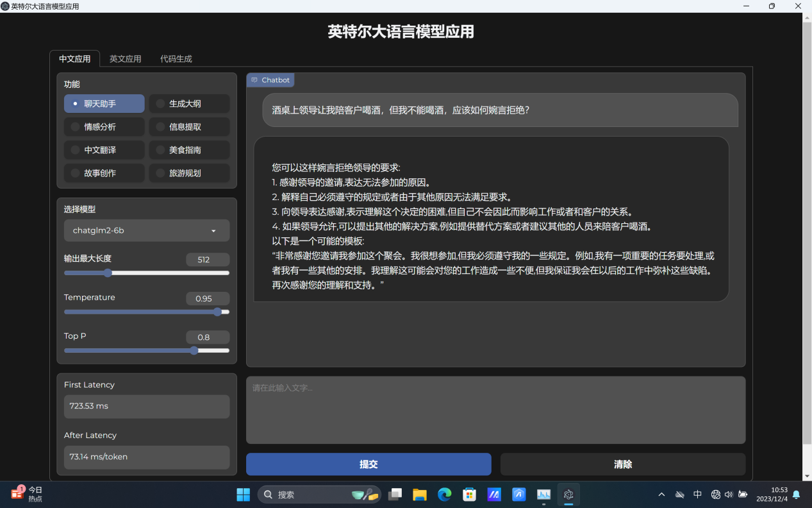Click the Top P value box showing 0.8
The image size is (812, 508).
click(x=208, y=337)
